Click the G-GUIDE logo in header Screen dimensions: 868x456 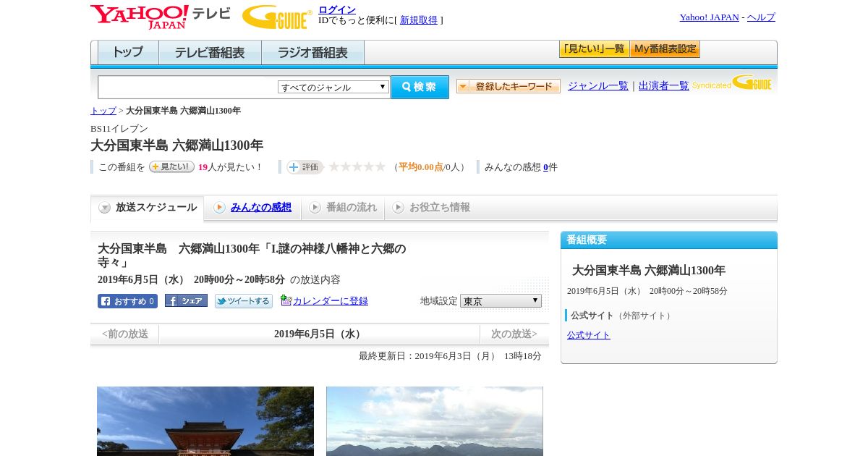[x=277, y=17]
